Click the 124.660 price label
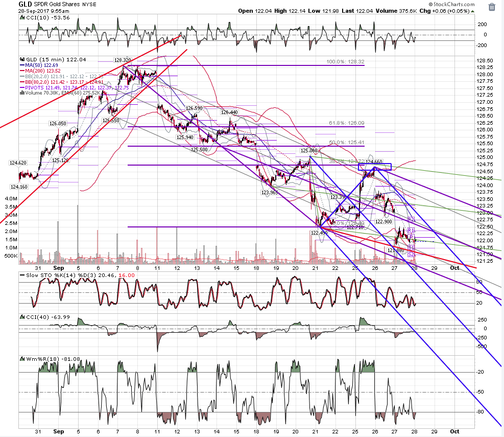The height and width of the screenshot is (437, 504). (x=374, y=162)
